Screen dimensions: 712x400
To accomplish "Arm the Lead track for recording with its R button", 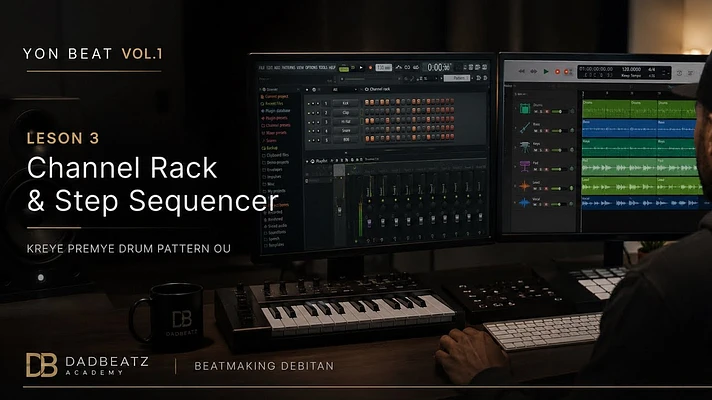I will click(546, 188).
